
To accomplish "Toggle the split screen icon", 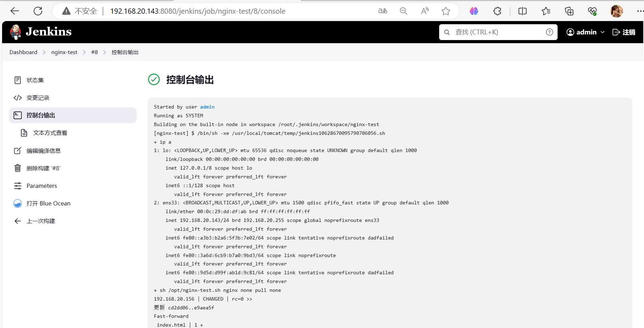I will coord(522,11).
